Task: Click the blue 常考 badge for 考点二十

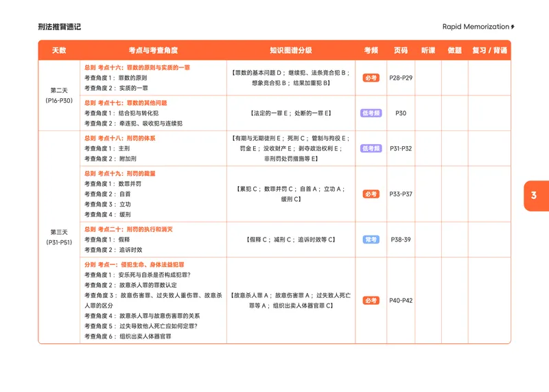Action: (371, 240)
